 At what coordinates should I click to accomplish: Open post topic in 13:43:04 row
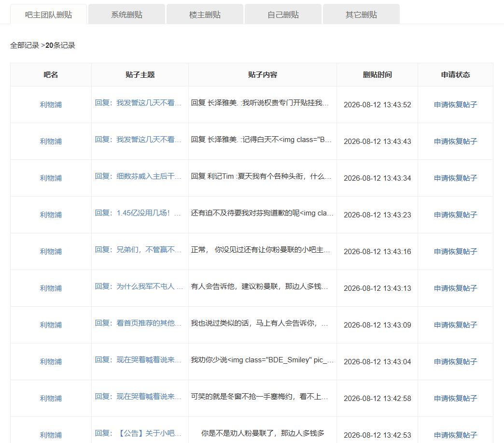(138, 359)
